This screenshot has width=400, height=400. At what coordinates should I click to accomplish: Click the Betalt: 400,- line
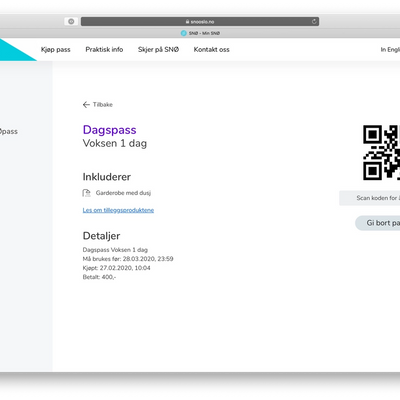pos(99,277)
